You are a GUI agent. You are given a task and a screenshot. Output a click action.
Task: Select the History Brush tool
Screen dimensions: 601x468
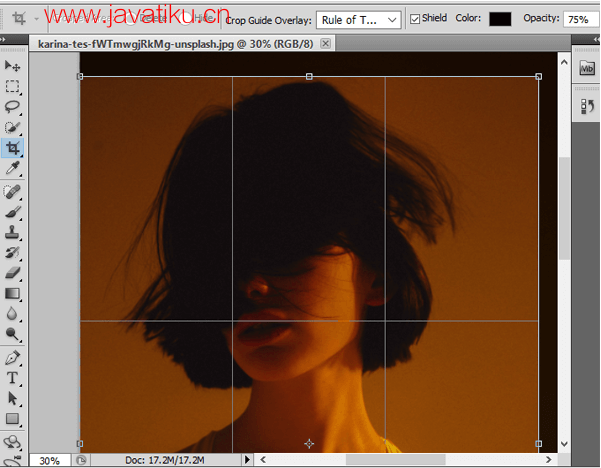pos(12,253)
